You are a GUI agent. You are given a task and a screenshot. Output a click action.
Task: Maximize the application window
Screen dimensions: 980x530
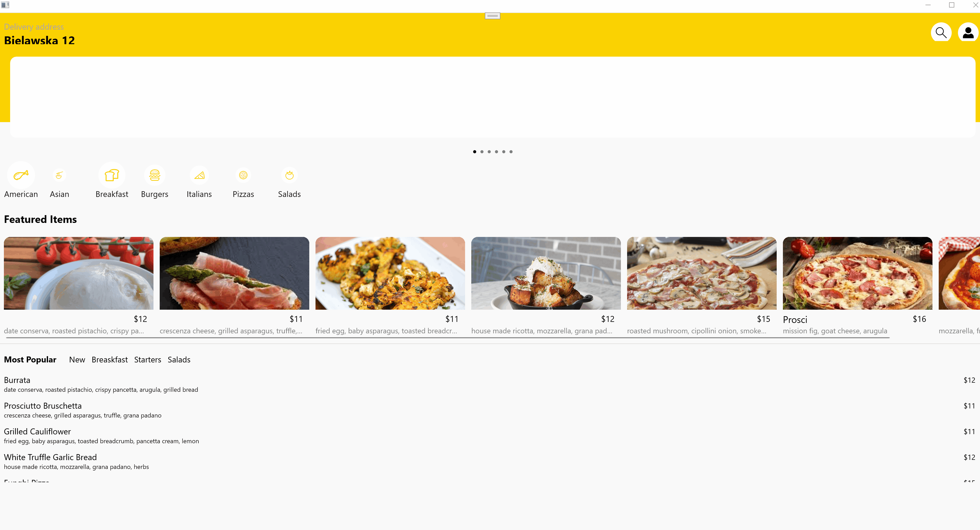pos(951,5)
